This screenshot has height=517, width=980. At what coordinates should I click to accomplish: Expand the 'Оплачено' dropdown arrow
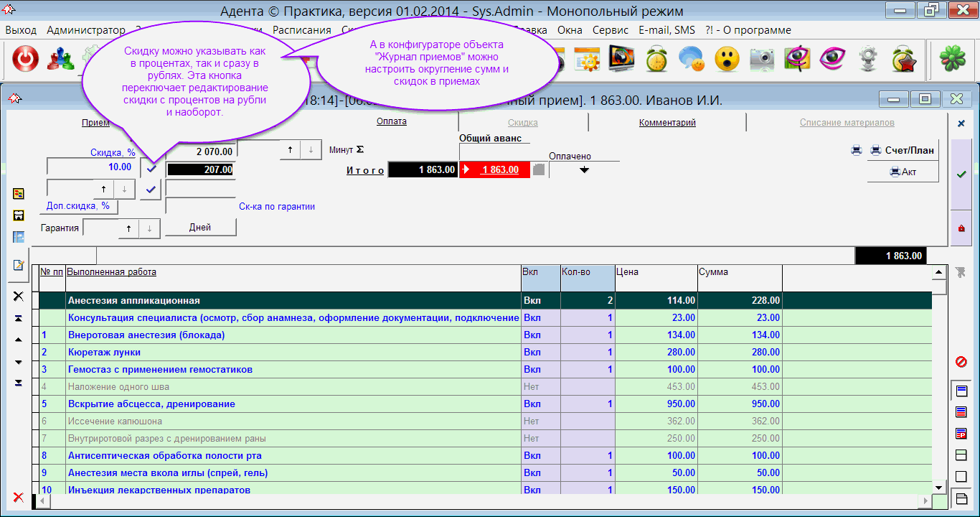(584, 170)
